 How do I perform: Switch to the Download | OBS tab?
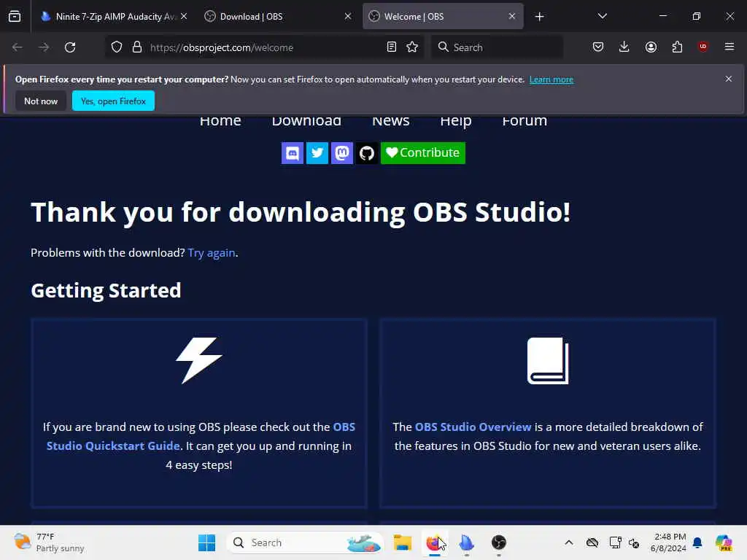[x=279, y=16]
